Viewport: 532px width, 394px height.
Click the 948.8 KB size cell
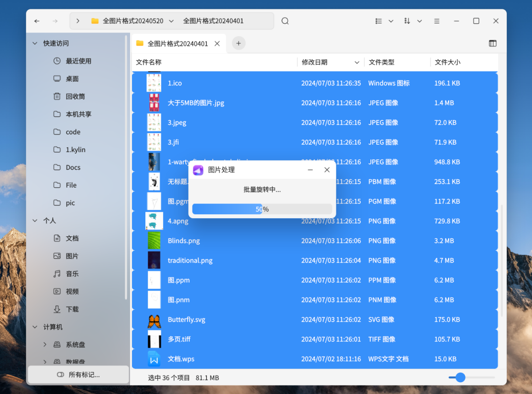click(447, 162)
